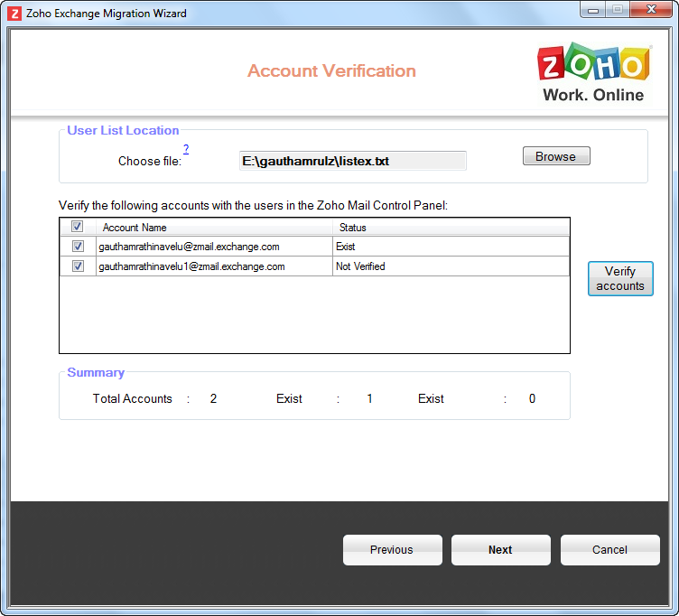This screenshot has width=679, height=616.
Task: Go back with the Previous button
Action: coord(392,550)
